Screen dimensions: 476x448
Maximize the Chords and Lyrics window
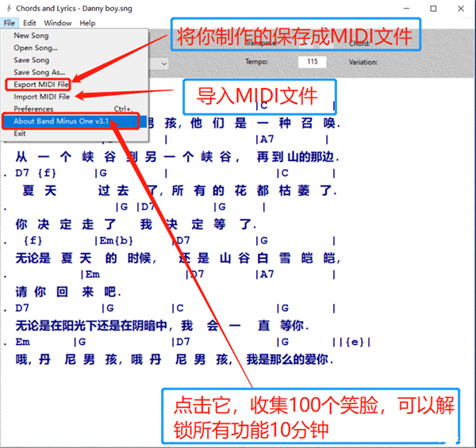(432, 8)
